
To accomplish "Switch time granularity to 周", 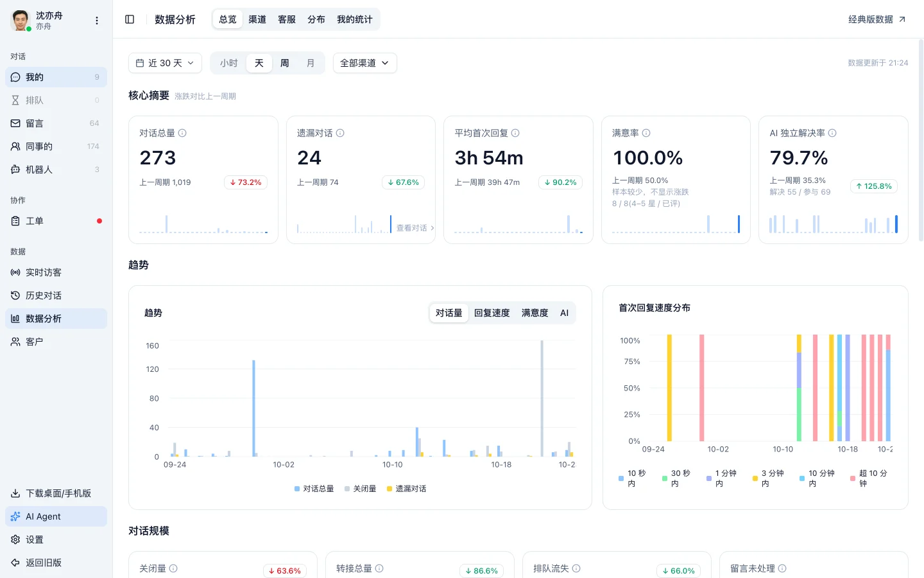I will coord(285,63).
